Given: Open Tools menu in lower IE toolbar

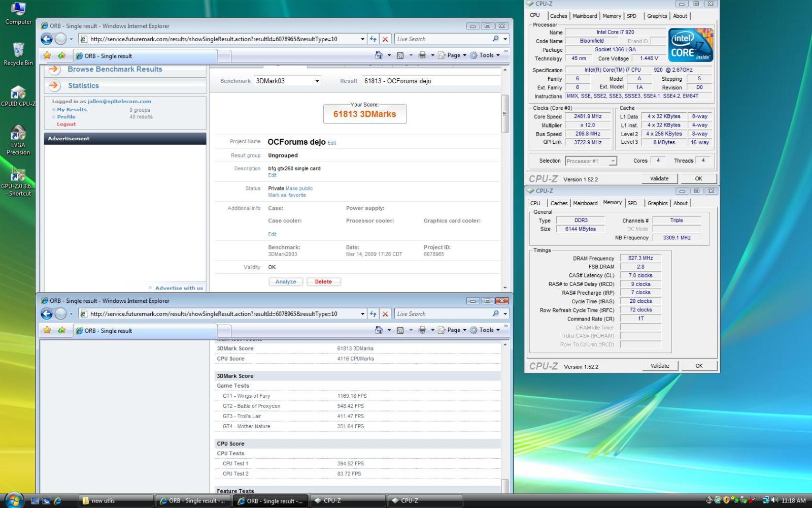Looking at the screenshot, I should pyautogui.click(x=485, y=330).
